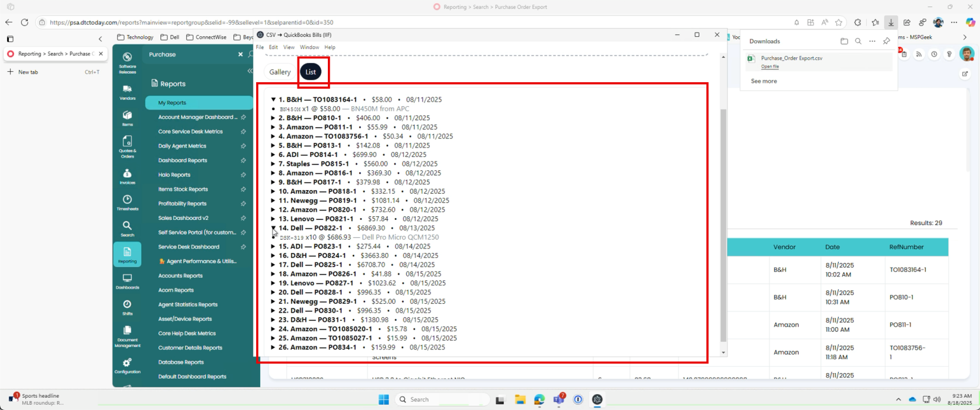Pin Profitability Reports entry

[x=243, y=204]
